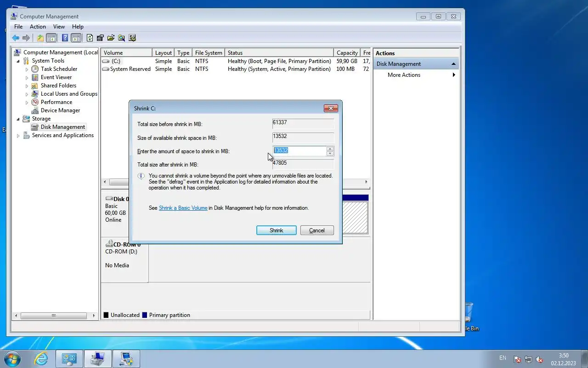This screenshot has height=368, width=588.
Task: Click the hatched partition block on Disk 0
Action: [x=355, y=217]
